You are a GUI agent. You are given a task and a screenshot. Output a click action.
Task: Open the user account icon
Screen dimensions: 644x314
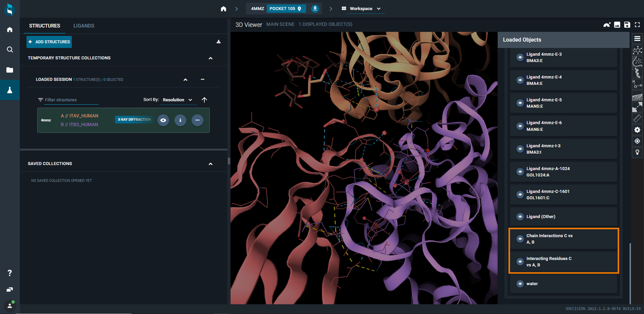10,305
